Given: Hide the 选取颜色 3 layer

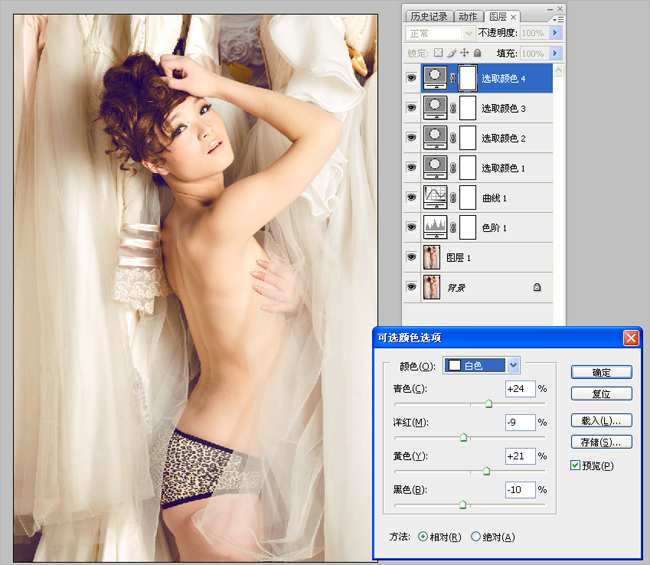Looking at the screenshot, I should click(x=411, y=108).
